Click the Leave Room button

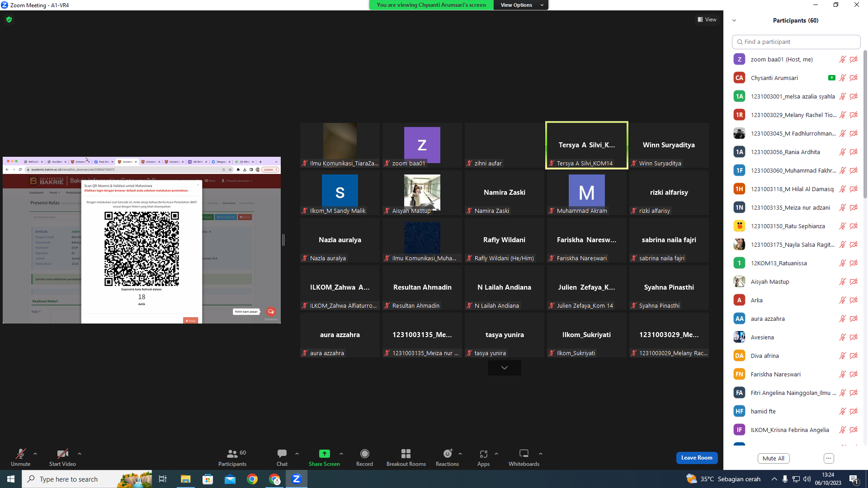[697, 458]
